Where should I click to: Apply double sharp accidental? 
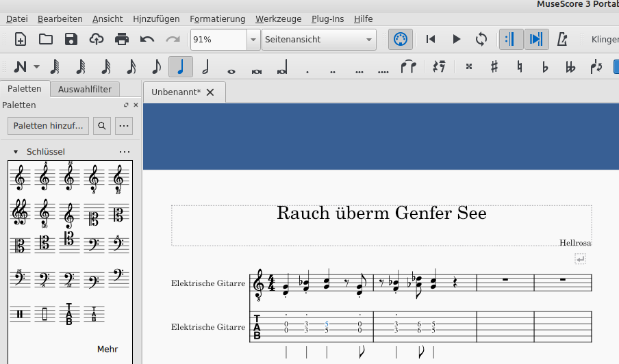[x=468, y=66]
